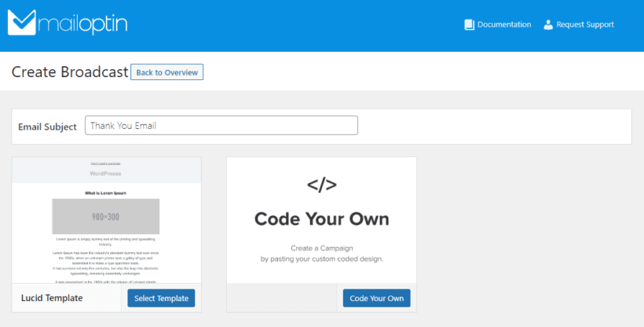Click the Create Broadcast page heading
The image size is (644, 327).
click(69, 72)
